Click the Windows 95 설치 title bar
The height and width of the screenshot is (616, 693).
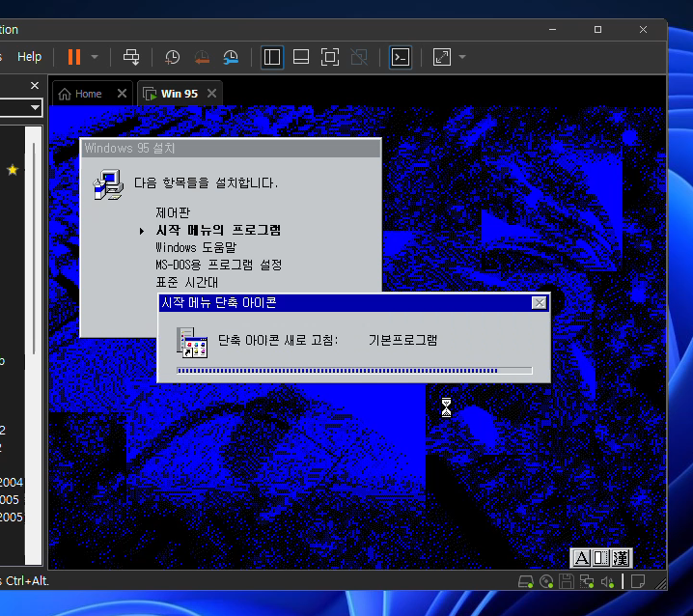(231, 148)
